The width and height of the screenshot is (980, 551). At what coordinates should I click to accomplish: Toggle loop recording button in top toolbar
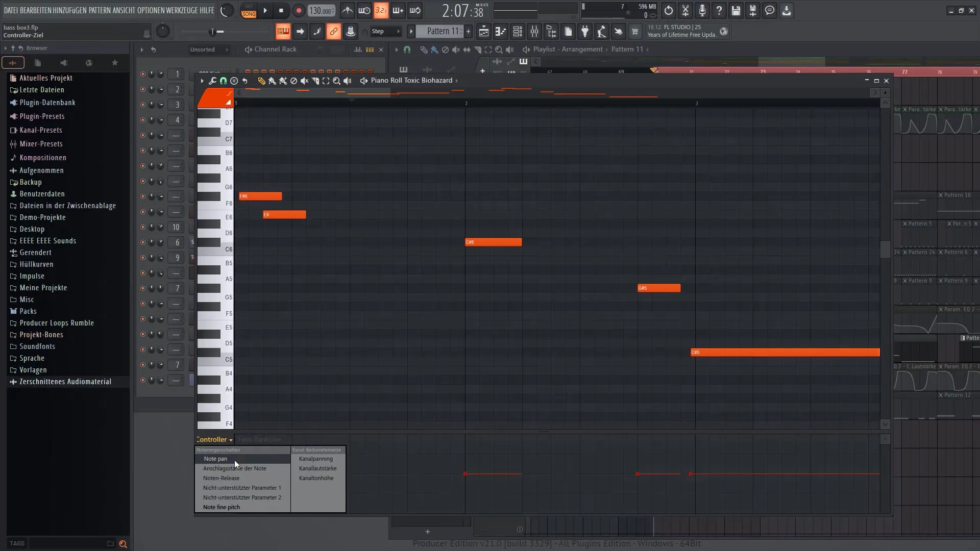(x=415, y=10)
